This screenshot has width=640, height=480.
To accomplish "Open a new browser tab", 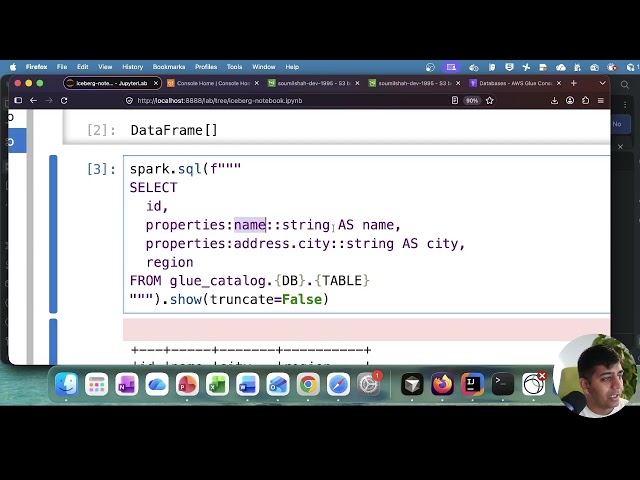I will [573, 83].
